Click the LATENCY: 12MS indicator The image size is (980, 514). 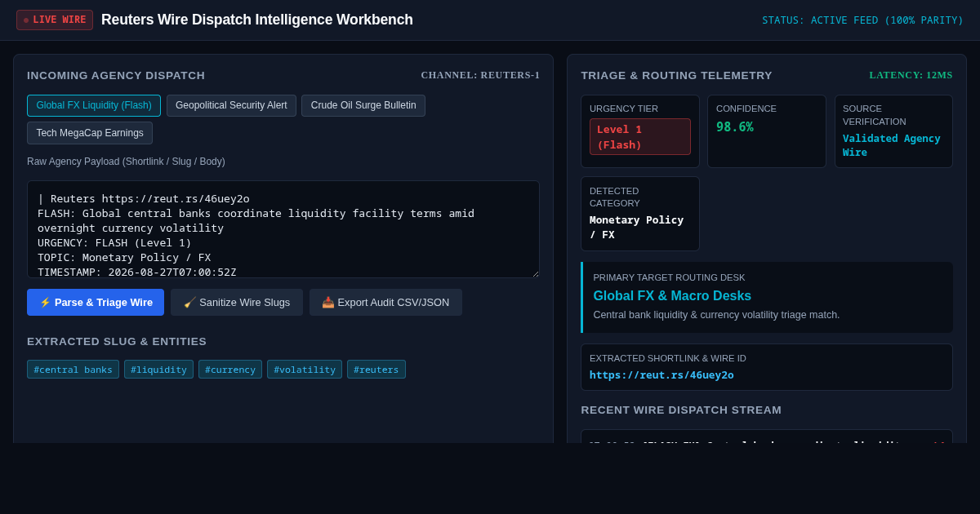911,75
